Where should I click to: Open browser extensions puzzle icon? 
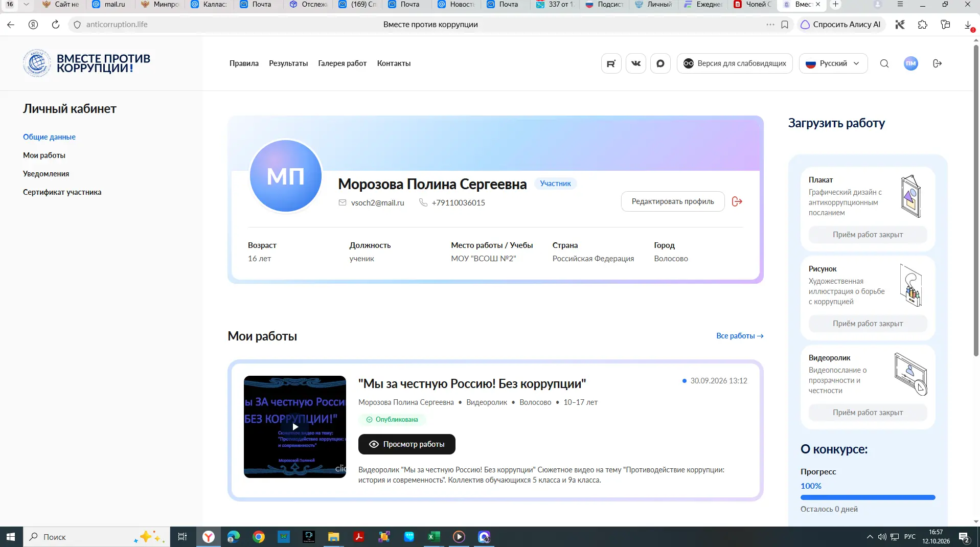coord(922,25)
